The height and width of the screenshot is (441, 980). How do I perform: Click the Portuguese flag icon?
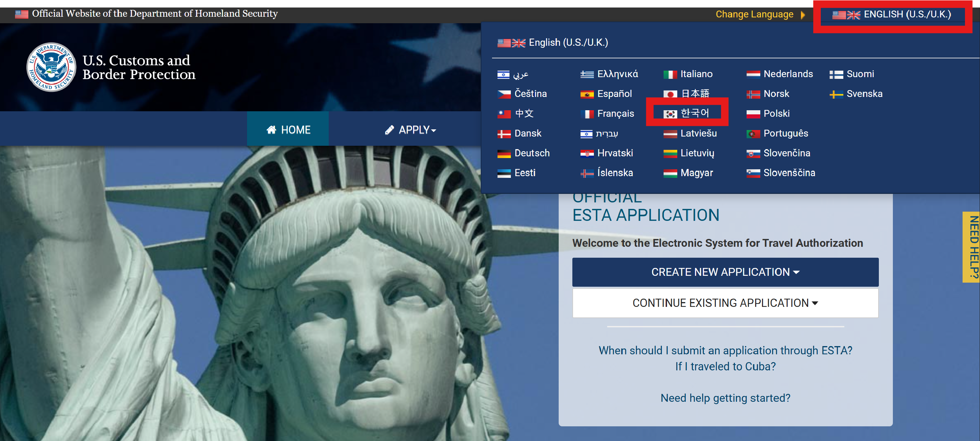coord(753,133)
